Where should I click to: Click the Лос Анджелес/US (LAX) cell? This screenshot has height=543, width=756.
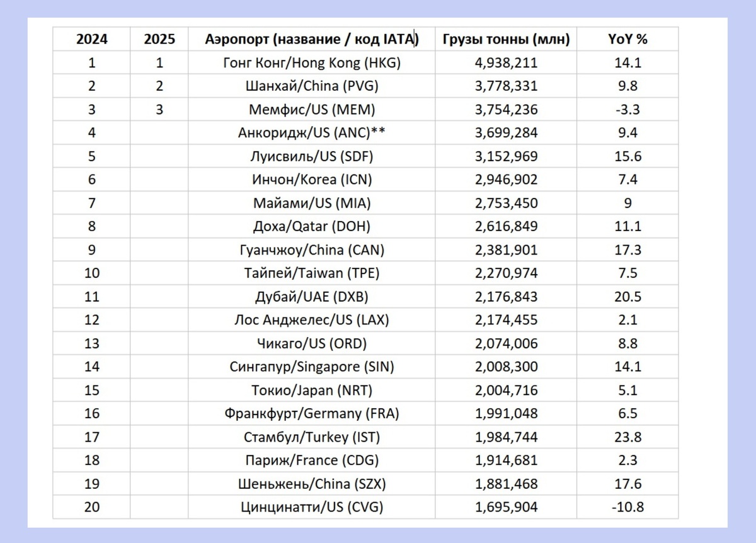tap(312, 319)
